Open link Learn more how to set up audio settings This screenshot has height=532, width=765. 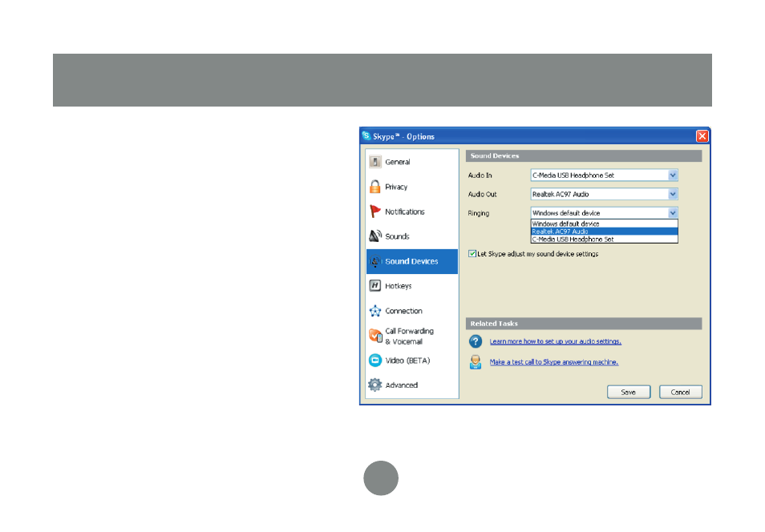click(x=555, y=341)
